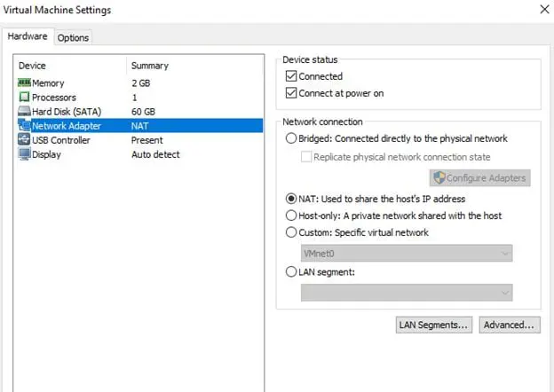Click the Processors device icon
Viewport: 554px width, 392px height.
24,98
